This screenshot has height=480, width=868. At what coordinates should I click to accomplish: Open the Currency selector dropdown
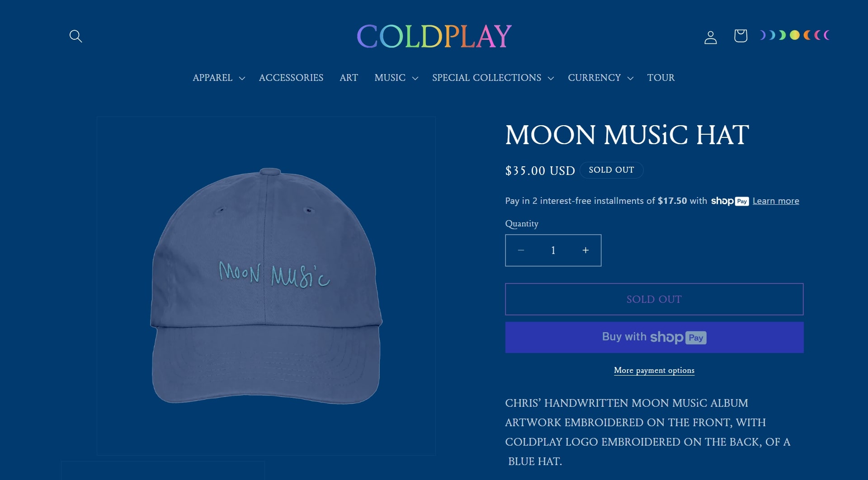[600, 78]
